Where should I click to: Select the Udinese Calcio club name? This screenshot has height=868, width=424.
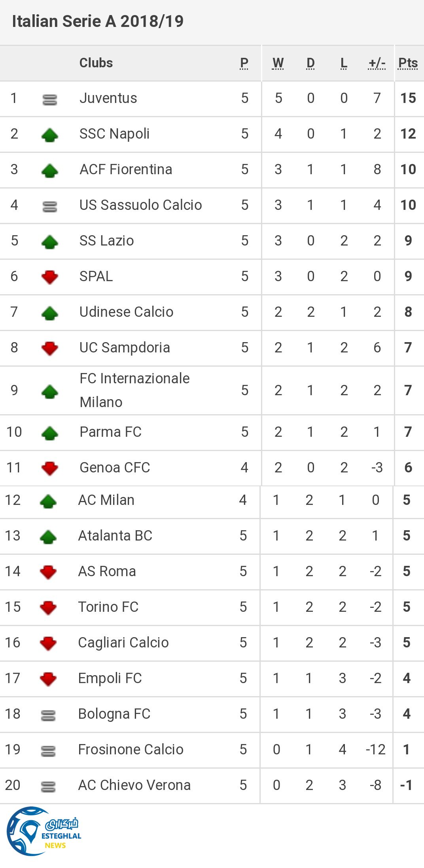[126, 312]
